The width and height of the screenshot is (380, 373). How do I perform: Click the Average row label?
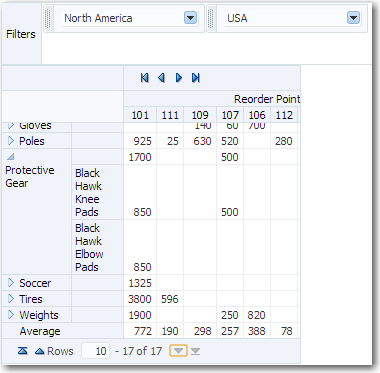(x=40, y=331)
